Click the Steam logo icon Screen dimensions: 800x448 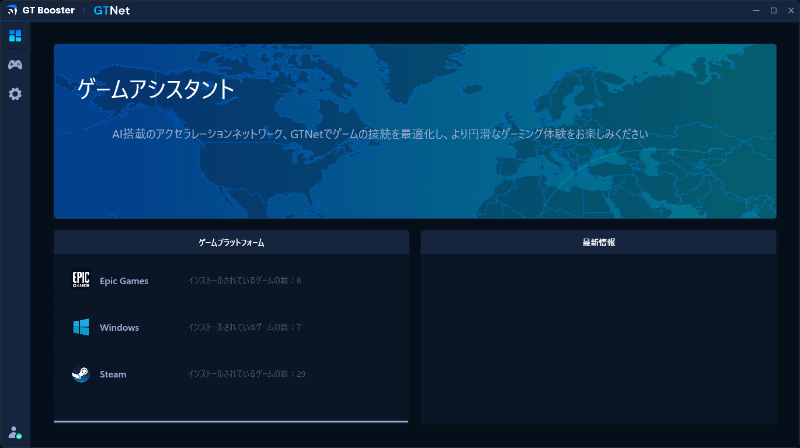[x=81, y=374]
